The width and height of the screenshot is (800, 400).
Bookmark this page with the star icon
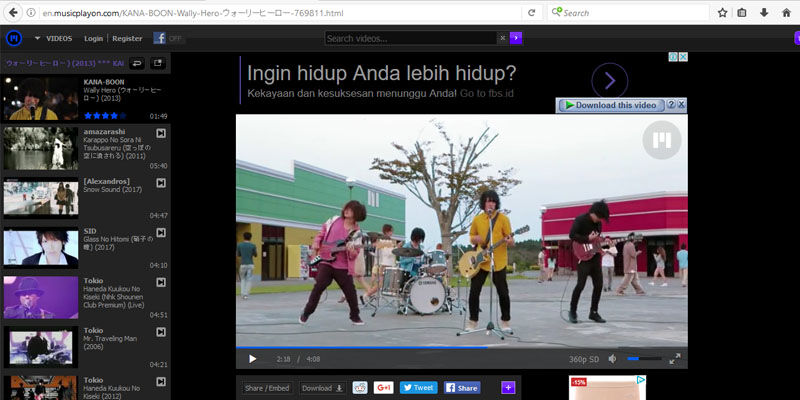[722, 13]
